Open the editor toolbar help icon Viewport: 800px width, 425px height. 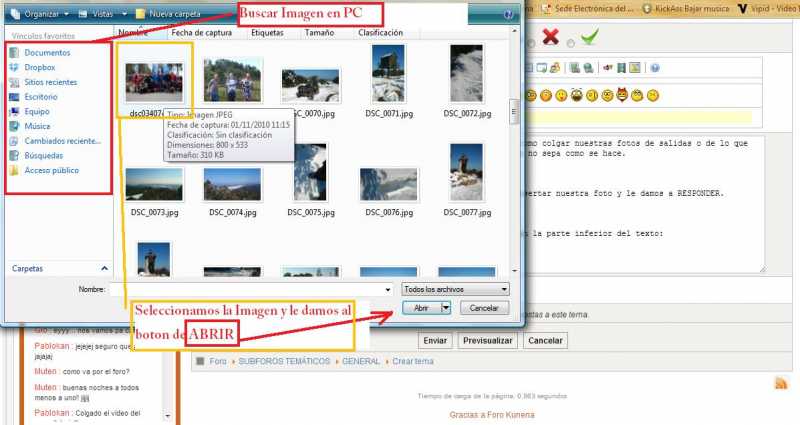coord(655,68)
